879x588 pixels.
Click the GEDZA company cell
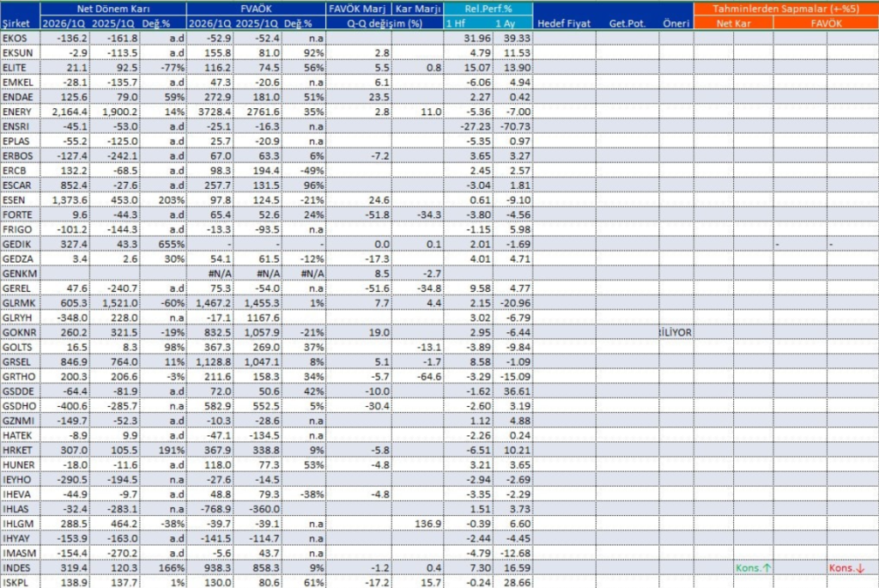[21, 259]
